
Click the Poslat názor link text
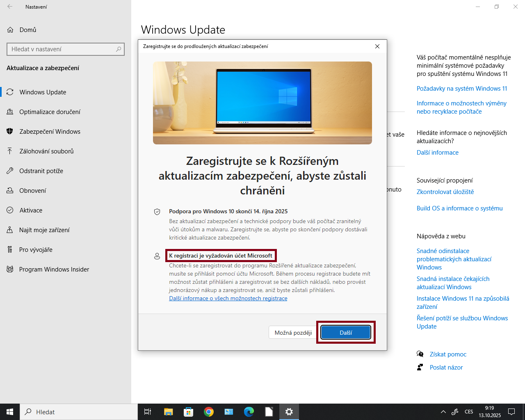tap(446, 367)
